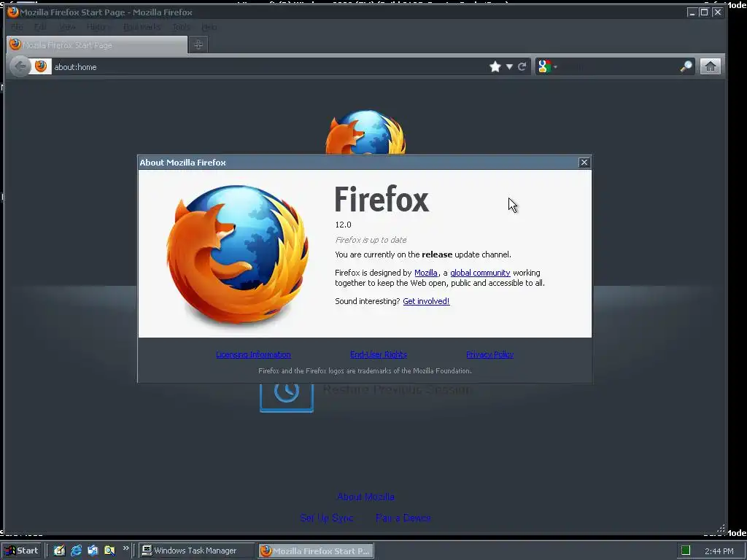
Task: Reload the page with the refresh icon
Action: point(522,66)
